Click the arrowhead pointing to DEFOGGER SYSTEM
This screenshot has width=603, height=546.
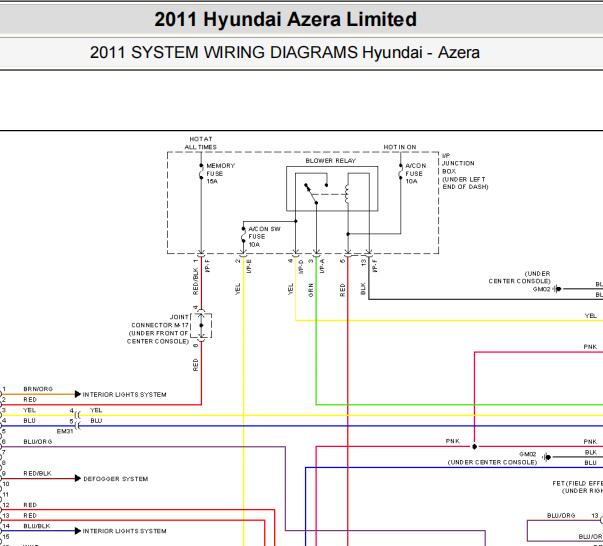pos(78,478)
